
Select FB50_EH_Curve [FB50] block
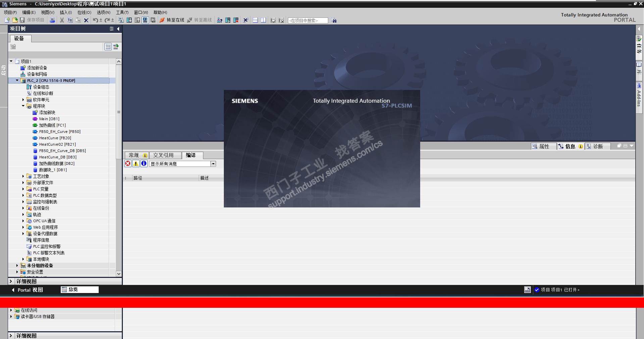coord(60,132)
